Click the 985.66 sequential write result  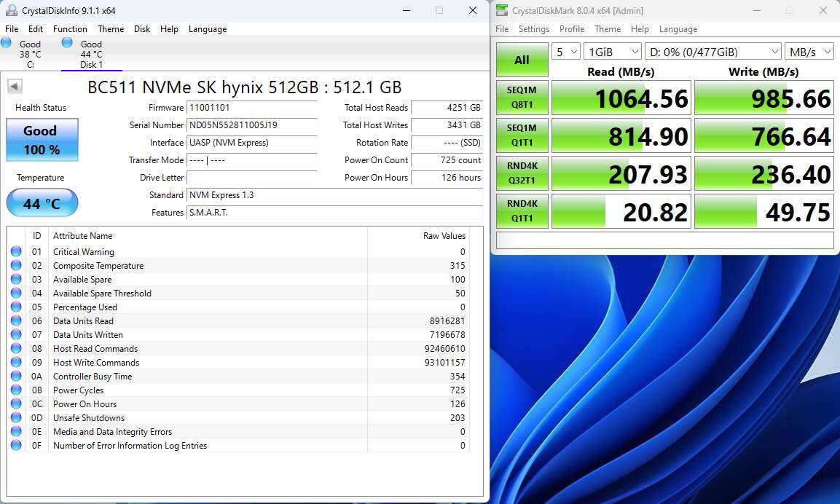coord(764,98)
